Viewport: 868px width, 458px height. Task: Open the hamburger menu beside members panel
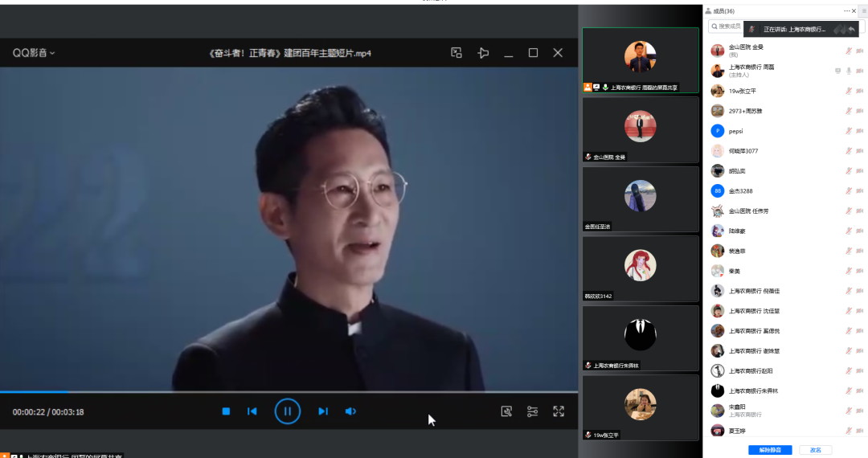coord(864,11)
